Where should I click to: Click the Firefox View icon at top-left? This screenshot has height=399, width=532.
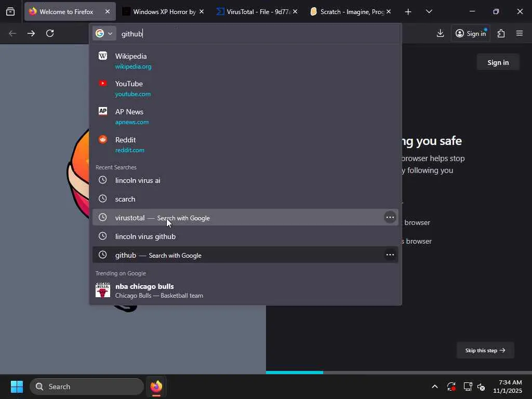click(10, 11)
